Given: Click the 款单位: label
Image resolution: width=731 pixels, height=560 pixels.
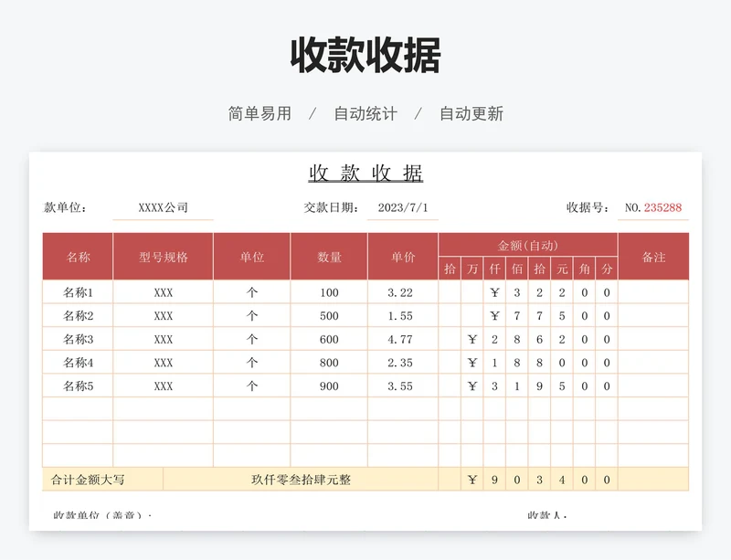Looking at the screenshot, I should tap(65, 207).
